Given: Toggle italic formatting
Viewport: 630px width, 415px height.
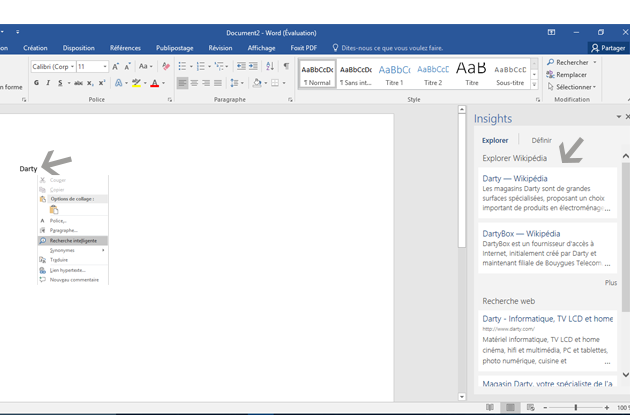Looking at the screenshot, I should pos(48,83).
